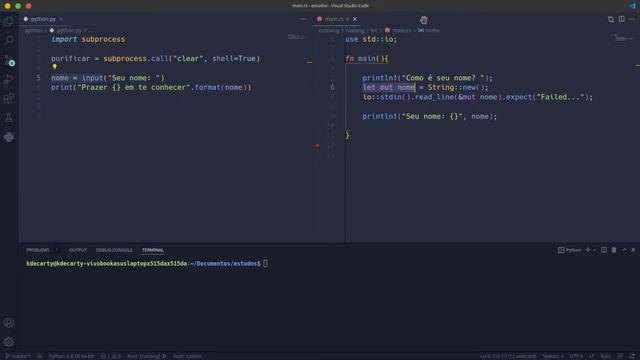Click main.rs in the right breadcrumb

pos(402,30)
